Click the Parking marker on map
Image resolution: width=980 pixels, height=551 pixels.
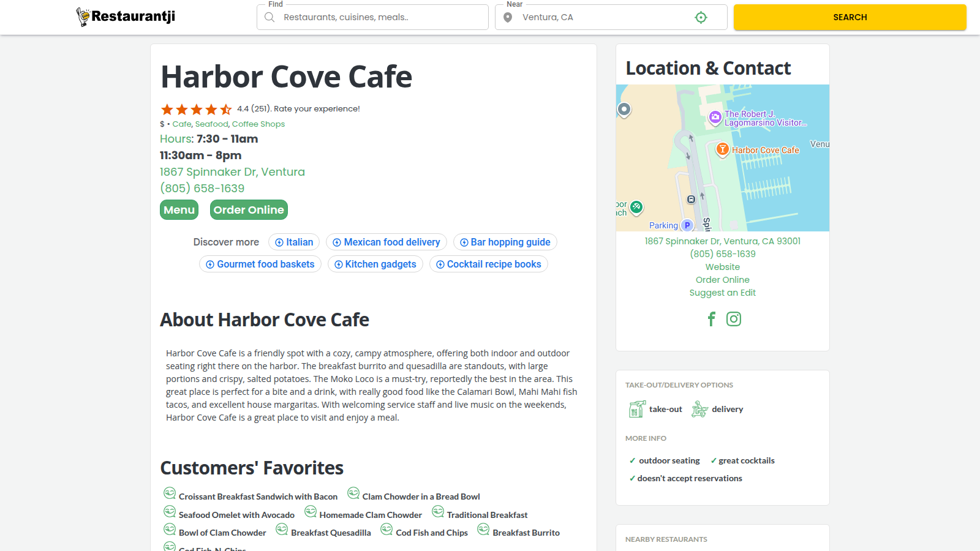687,225
